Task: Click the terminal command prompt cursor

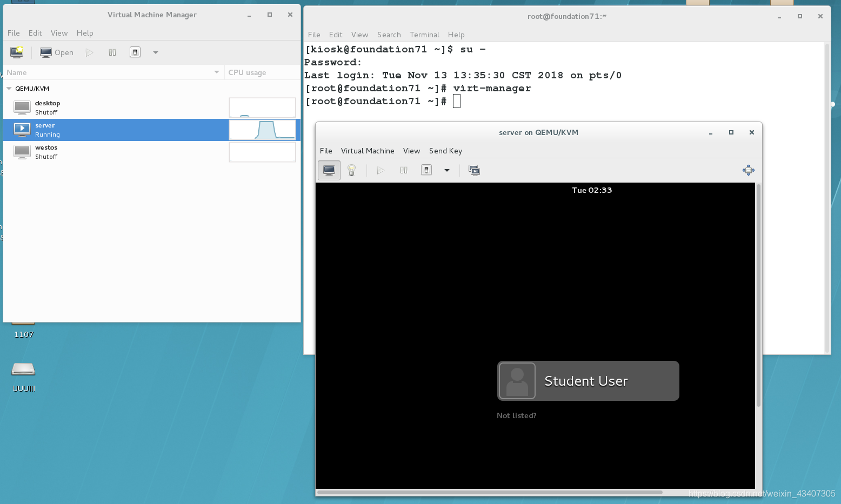Action: click(457, 101)
